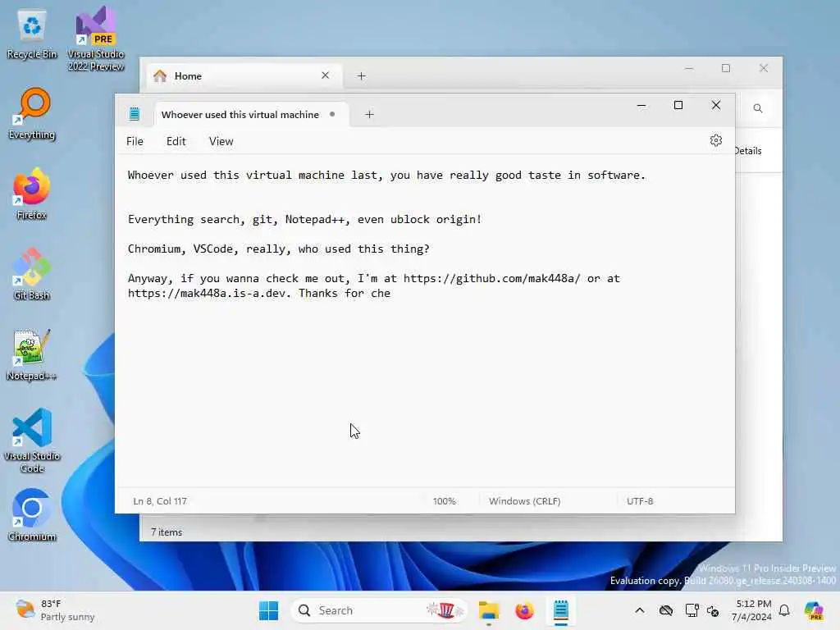The width and height of the screenshot is (840, 630).
Task: Click the '7 items' status in File Explorer
Action: coord(167,532)
